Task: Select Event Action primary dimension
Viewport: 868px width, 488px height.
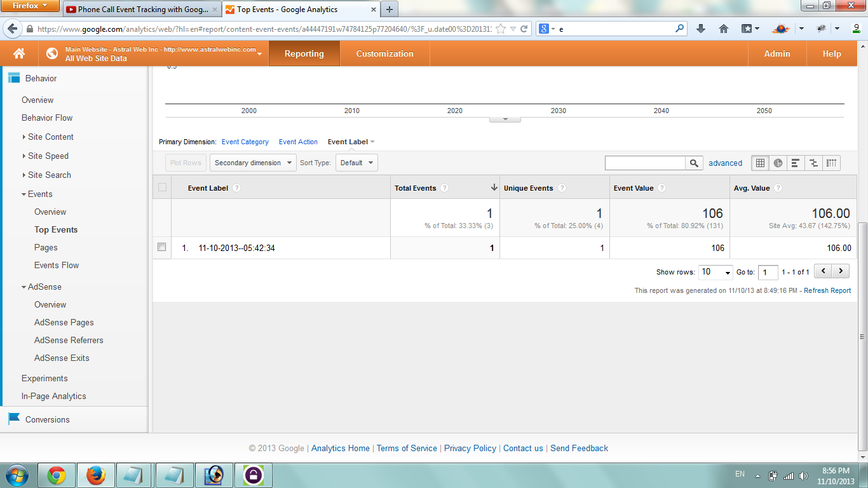Action: click(x=298, y=142)
